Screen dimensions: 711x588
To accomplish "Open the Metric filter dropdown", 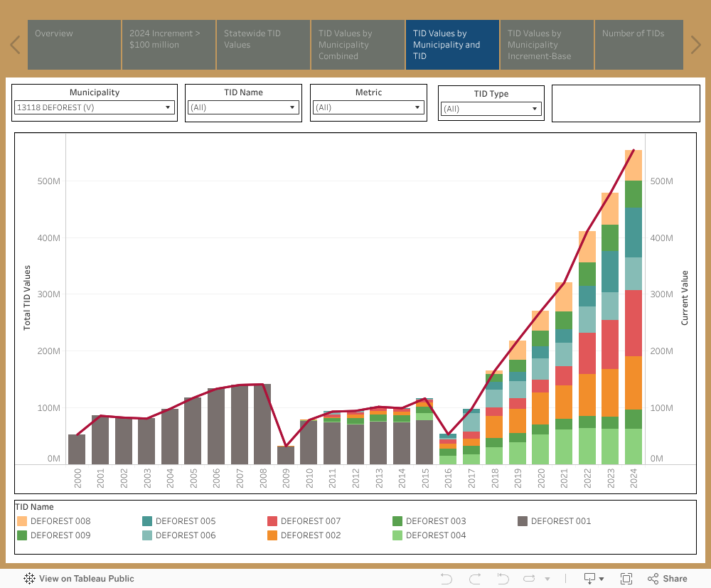I will coord(368,107).
